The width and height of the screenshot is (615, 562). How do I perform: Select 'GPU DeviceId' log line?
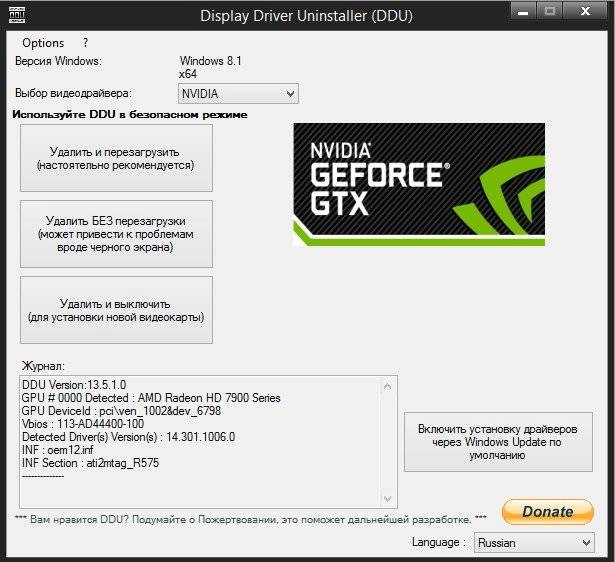tap(121, 411)
